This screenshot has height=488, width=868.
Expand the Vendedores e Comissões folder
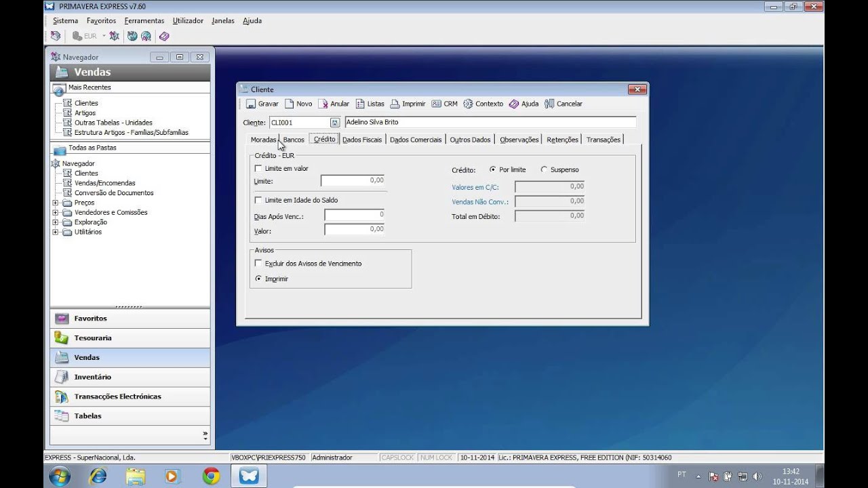pyautogui.click(x=56, y=212)
